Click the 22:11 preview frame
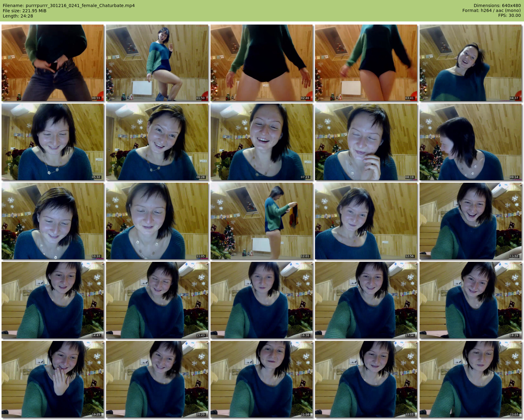 pyautogui.click(x=366, y=379)
